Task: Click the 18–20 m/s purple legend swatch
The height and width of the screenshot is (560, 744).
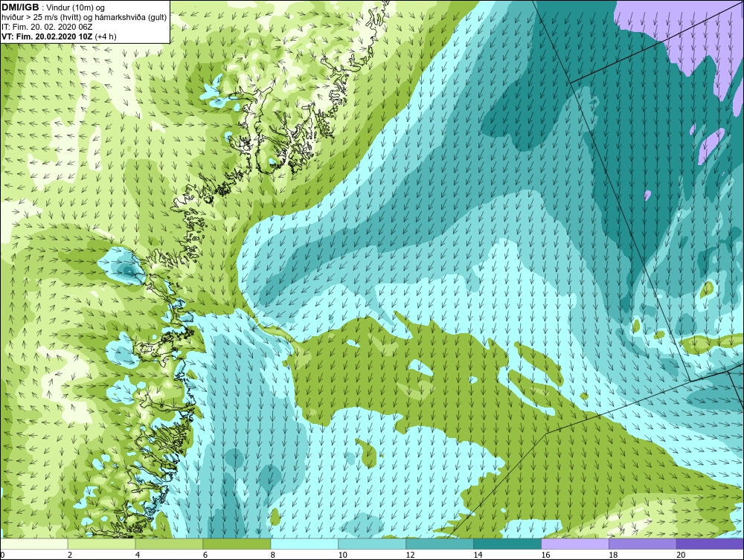Action: pyautogui.click(x=643, y=544)
